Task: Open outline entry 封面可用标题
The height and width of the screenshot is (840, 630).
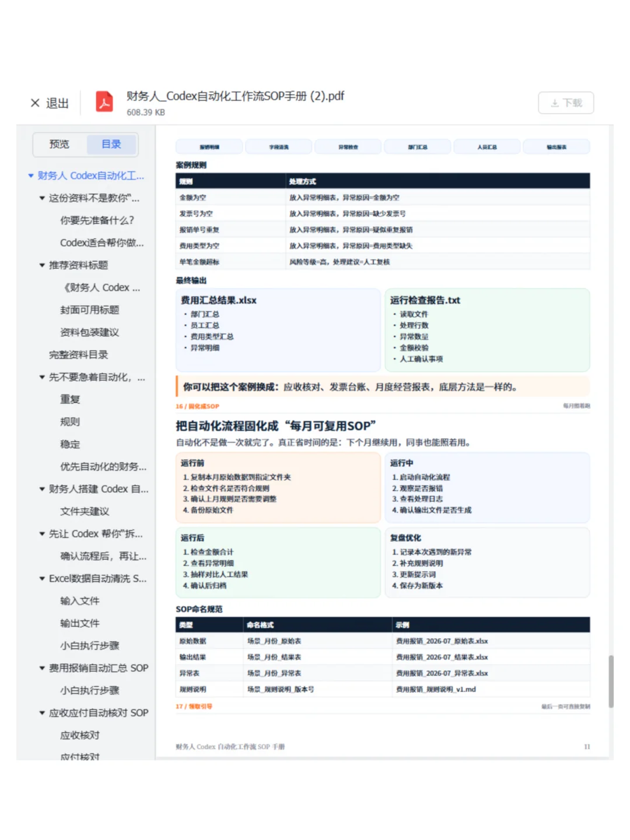Action: 89,310
